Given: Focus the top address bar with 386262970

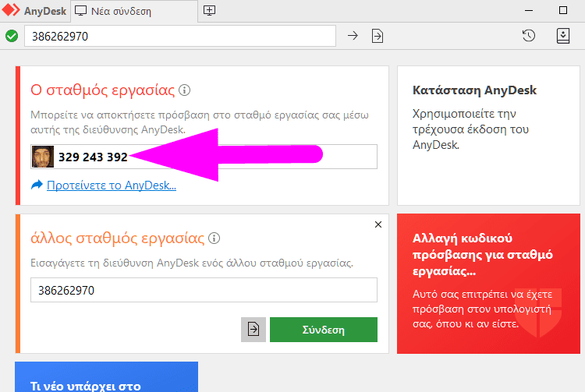Looking at the screenshot, I should pos(180,36).
